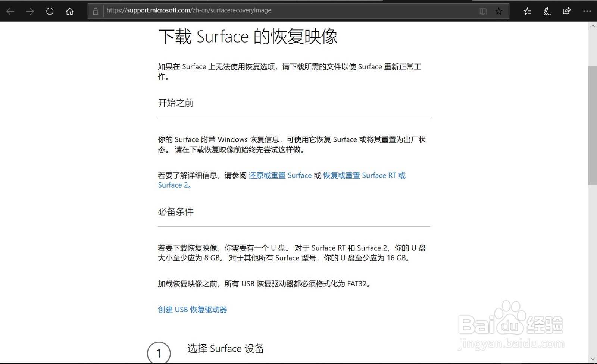
Task: Open the Favorites hub icon
Action: pyautogui.click(x=528, y=11)
